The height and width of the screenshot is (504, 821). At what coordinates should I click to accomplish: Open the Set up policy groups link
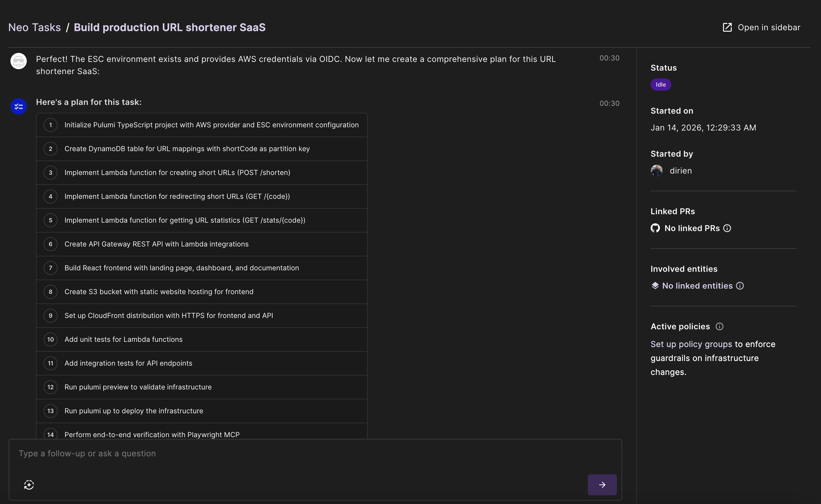[x=691, y=344]
